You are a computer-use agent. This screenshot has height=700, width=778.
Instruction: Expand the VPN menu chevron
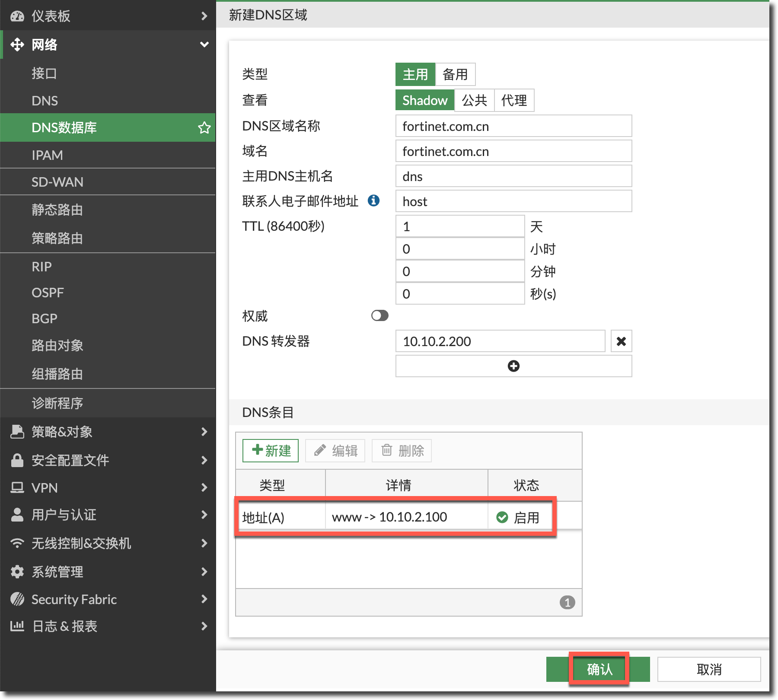click(x=204, y=488)
